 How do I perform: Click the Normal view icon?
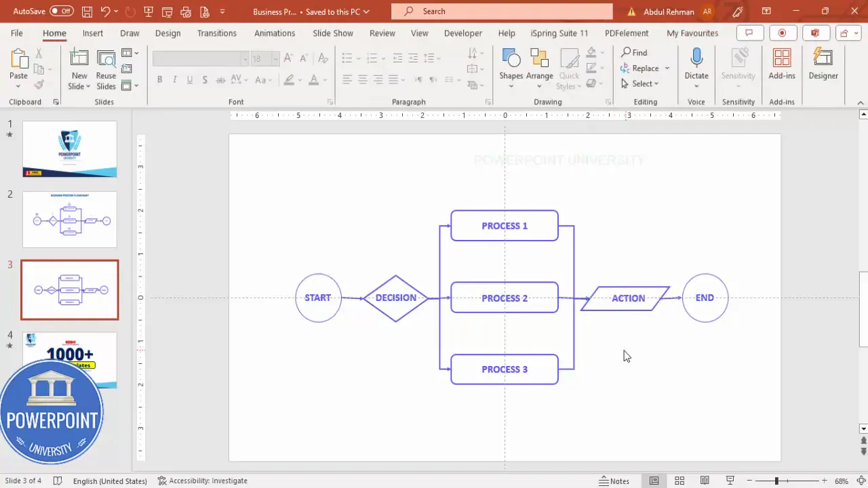point(654,481)
